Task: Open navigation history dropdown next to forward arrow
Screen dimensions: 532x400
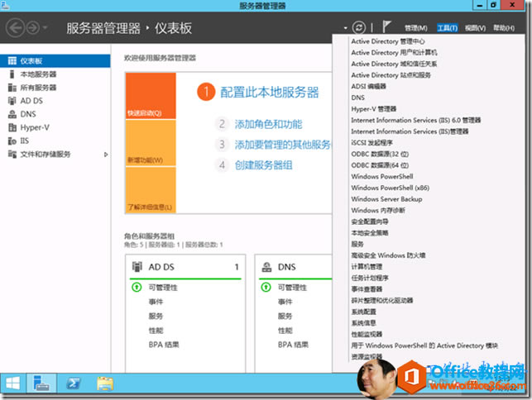Action: point(46,27)
